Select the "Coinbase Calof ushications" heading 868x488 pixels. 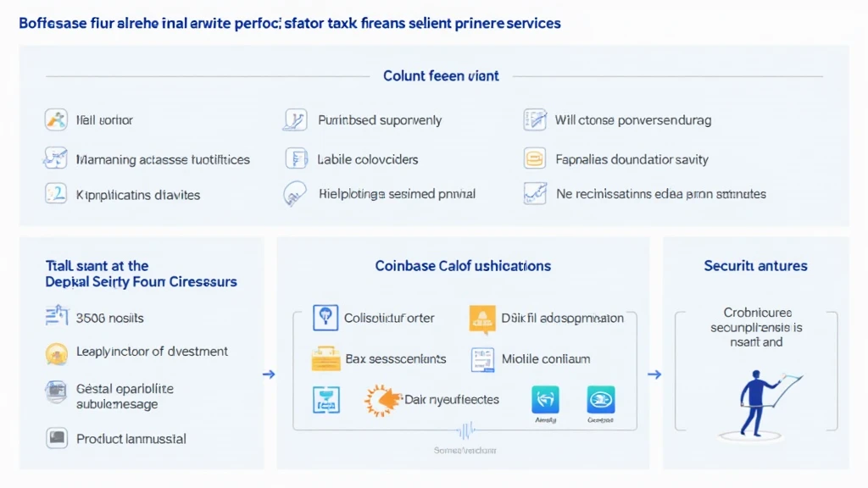[463, 266]
